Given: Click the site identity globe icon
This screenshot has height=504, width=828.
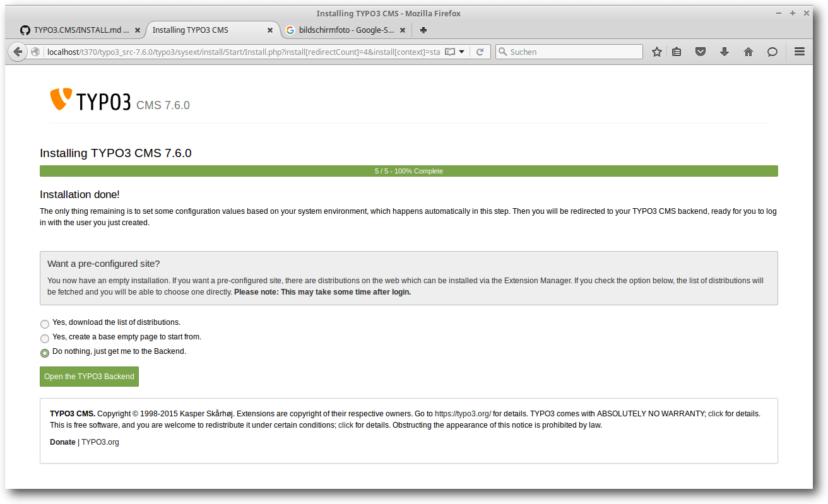Looking at the screenshot, I should pos(35,52).
